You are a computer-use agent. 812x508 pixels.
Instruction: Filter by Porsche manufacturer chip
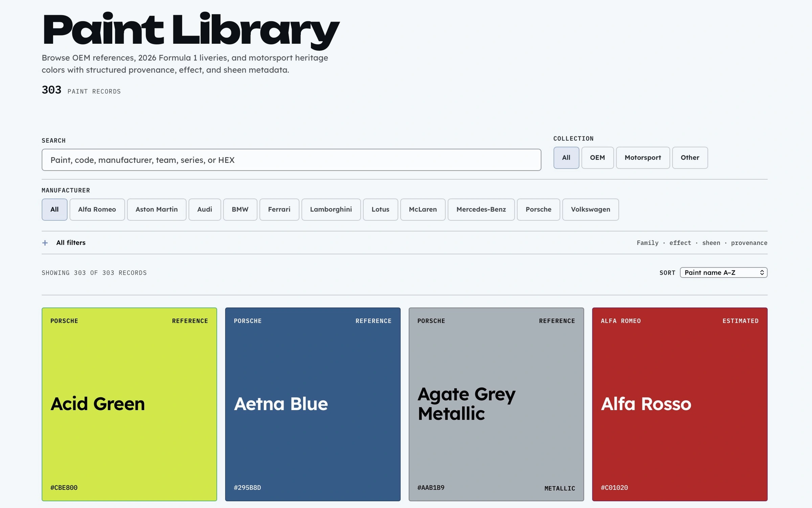pyautogui.click(x=538, y=209)
